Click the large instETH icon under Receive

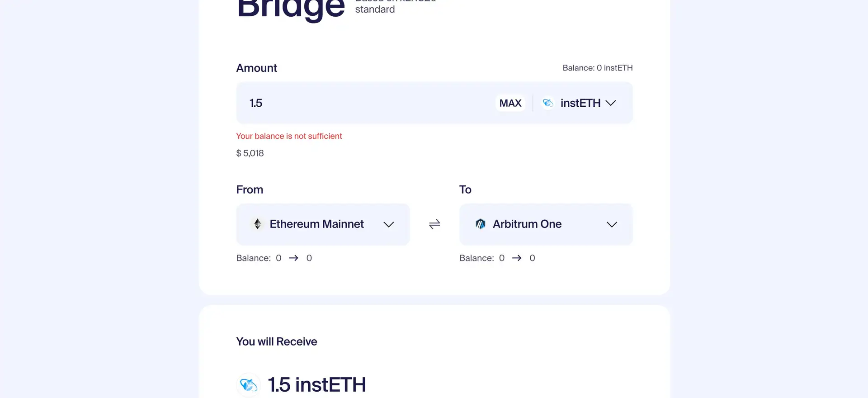249,385
